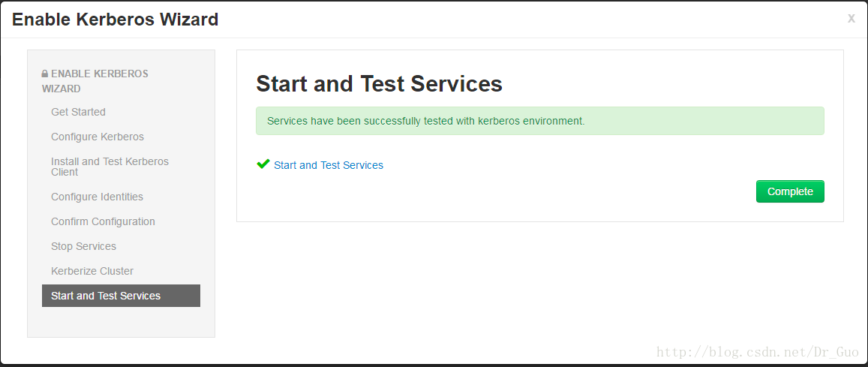
Task: Click the lock icon in the sidebar header
Action: pos(45,74)
